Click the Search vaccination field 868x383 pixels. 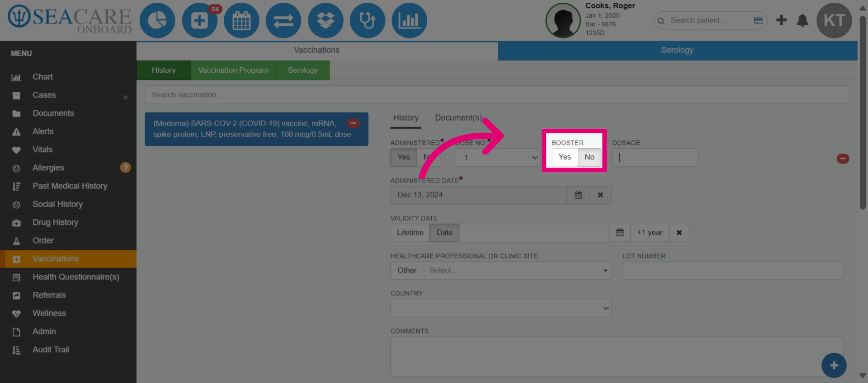tap(497, 95)
